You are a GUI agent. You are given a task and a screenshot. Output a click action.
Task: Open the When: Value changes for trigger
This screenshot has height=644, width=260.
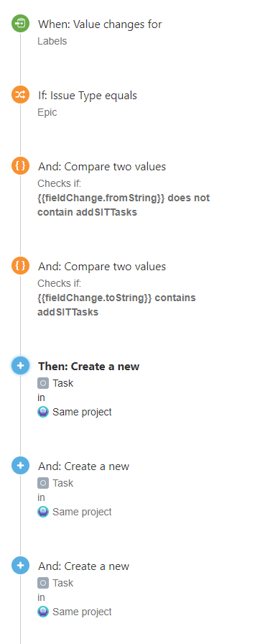pos(100,24)
